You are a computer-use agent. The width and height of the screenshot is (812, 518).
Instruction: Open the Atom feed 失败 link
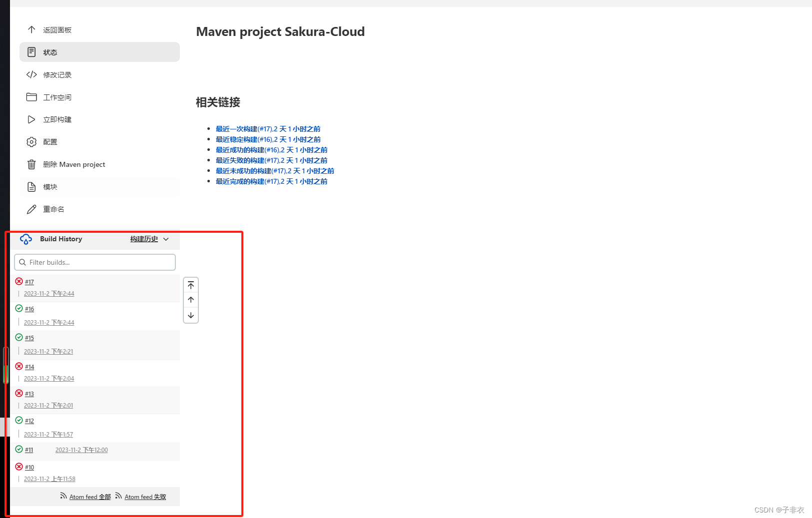(145, 497)
